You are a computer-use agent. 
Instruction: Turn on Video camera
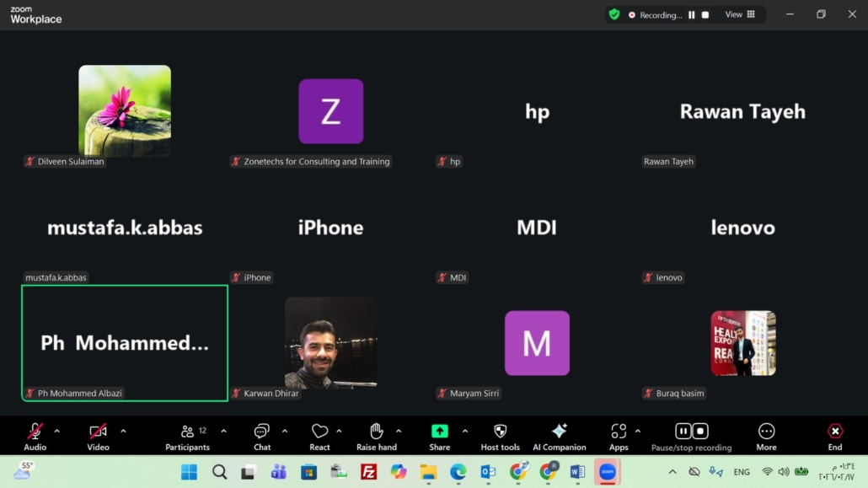click(98, 437)
